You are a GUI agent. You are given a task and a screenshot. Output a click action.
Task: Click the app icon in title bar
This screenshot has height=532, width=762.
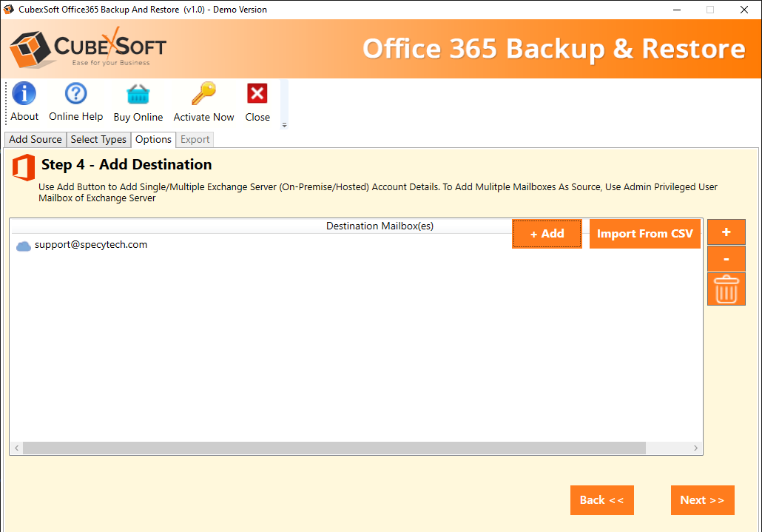click(9, 9)
